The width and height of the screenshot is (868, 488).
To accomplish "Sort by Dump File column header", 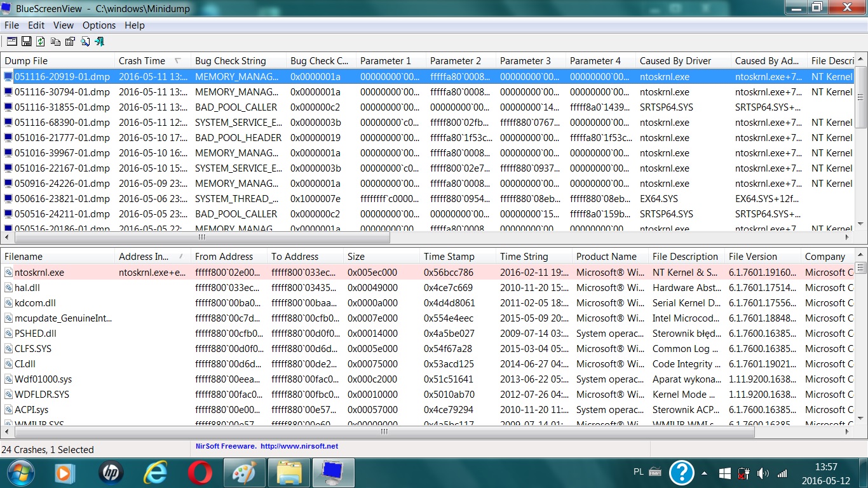I will (57, 61).
